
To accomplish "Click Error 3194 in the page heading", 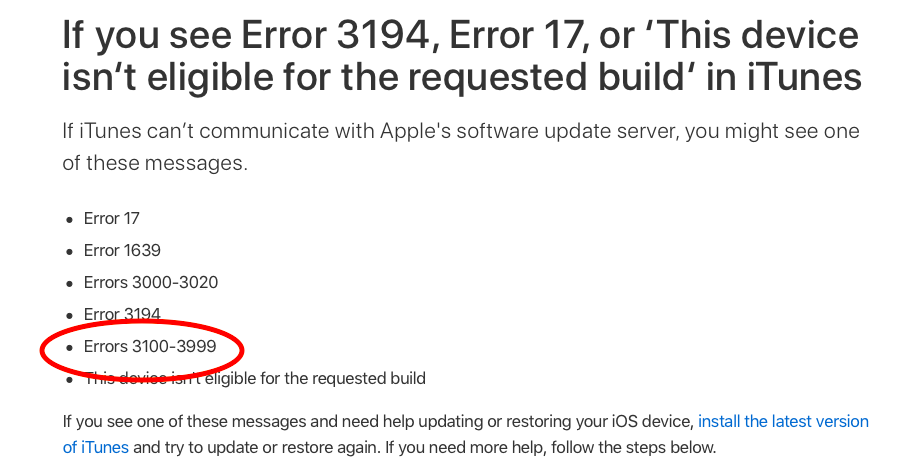I will tap(335, 35).
